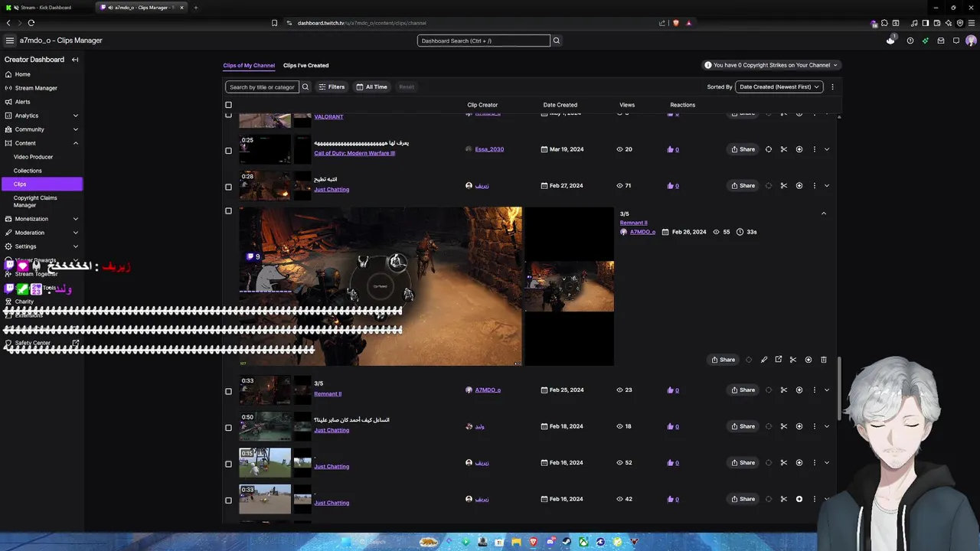Switch to Clips of My Channel tab
The image size is (980, 551).
(249, 66)
